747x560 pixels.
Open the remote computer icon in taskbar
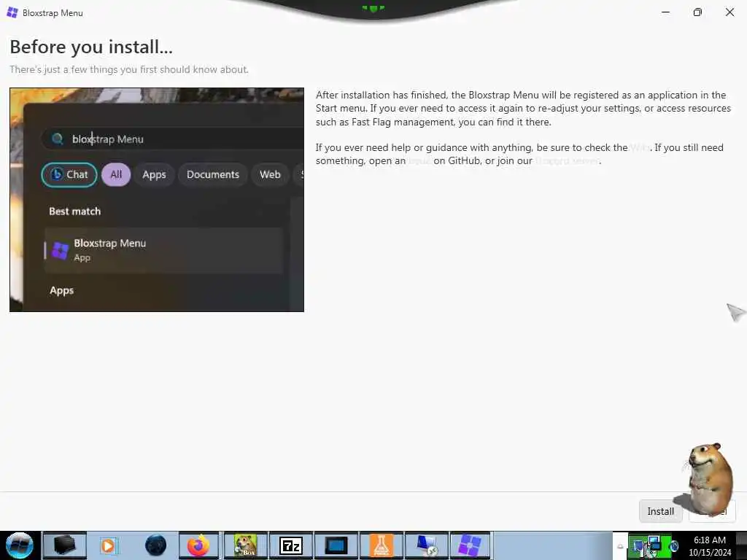pos(426,545)
